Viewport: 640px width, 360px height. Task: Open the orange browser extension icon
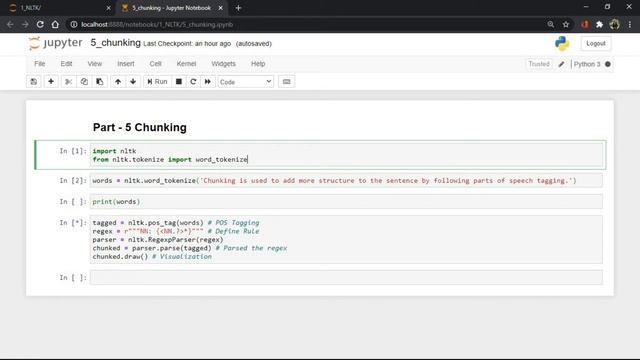pos(584,24)
